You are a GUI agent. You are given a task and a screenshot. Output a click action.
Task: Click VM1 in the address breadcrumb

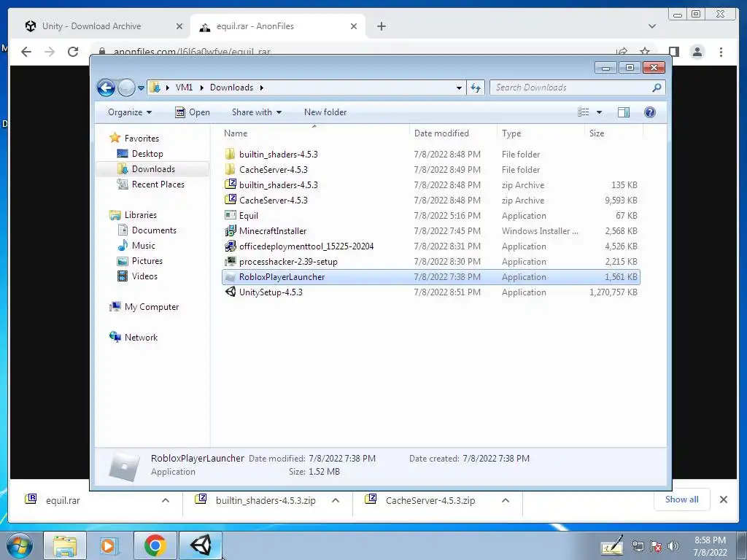coord(184,87)
